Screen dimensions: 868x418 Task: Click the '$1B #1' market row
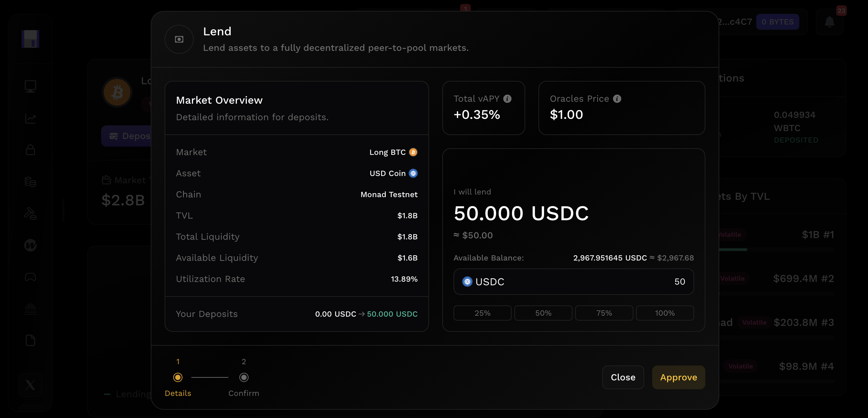[818, 234]
